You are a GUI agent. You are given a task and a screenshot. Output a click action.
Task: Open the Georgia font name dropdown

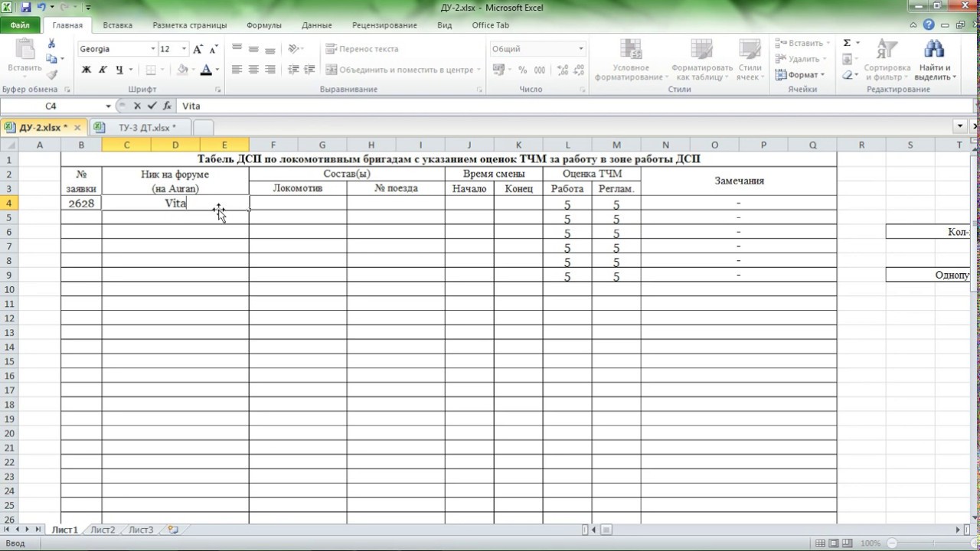pos(152,49)
